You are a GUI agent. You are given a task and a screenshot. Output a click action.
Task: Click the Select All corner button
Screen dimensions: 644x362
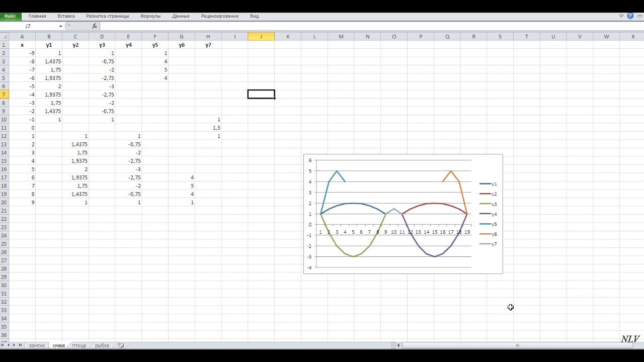point(4,36)
